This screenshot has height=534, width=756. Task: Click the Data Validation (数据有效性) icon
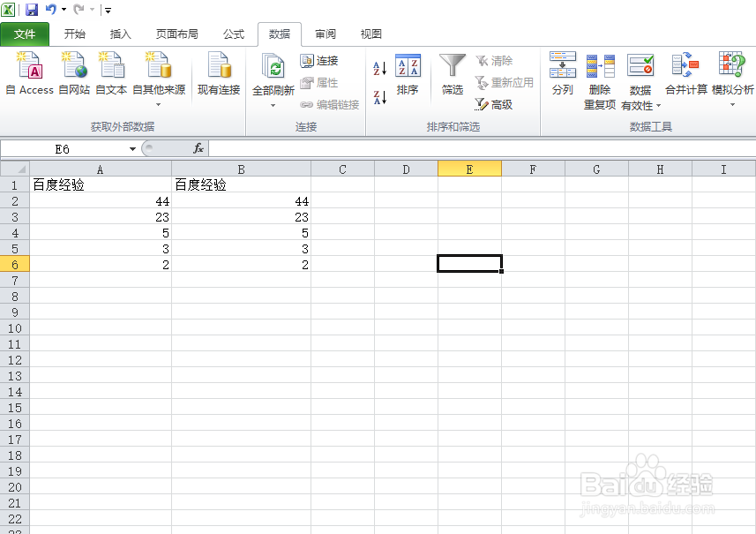(640, 66)
